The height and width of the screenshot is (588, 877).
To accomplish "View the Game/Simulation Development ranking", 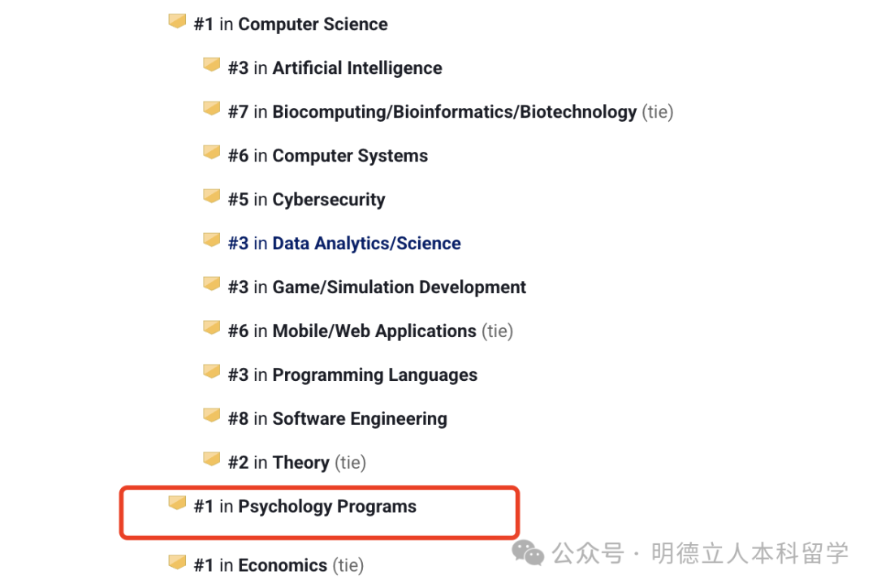I will click(x=399, y=288).
